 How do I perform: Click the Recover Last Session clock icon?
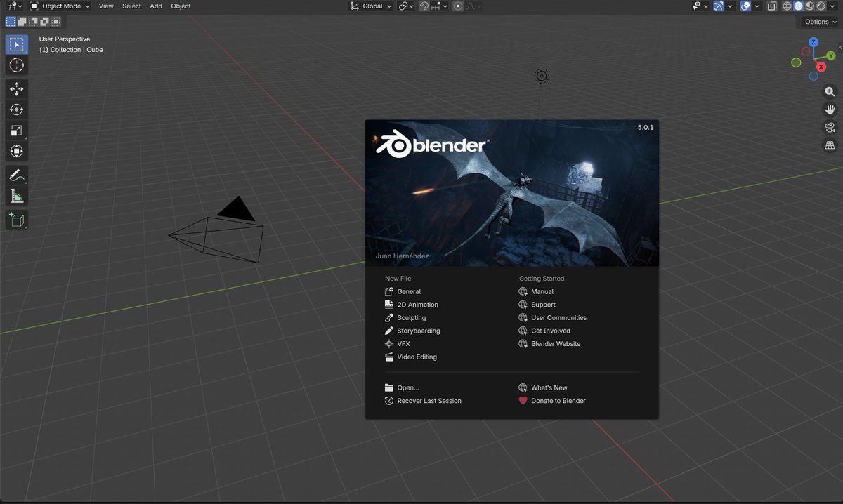click(x=389, y=401)
